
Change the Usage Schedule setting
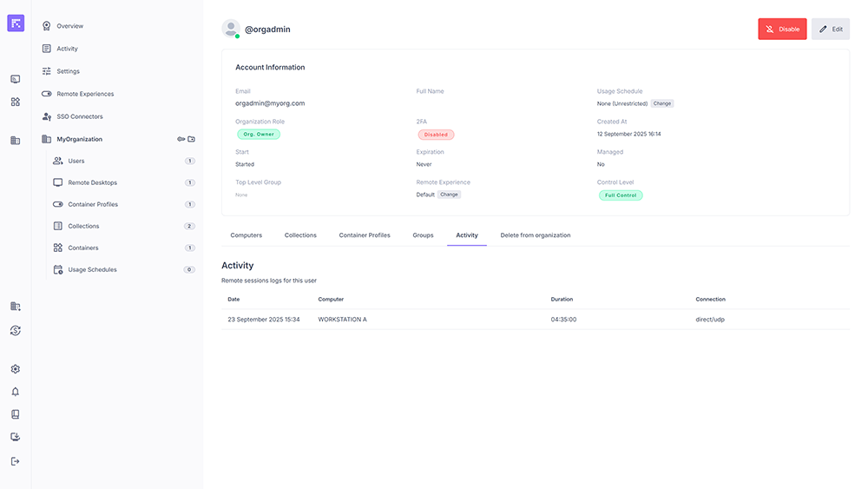[x=662, y=103]
